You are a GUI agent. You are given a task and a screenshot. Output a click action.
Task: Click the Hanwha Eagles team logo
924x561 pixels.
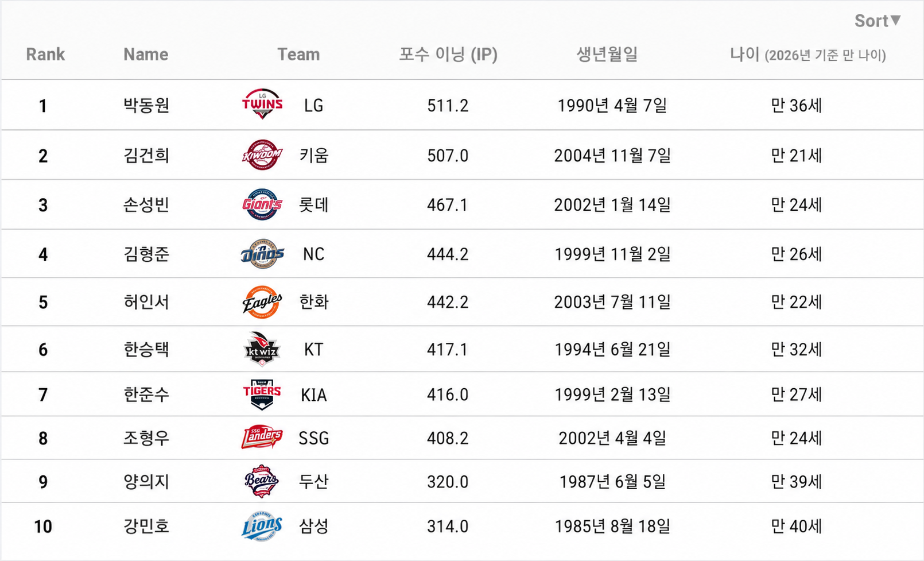[x=262, y=302]
